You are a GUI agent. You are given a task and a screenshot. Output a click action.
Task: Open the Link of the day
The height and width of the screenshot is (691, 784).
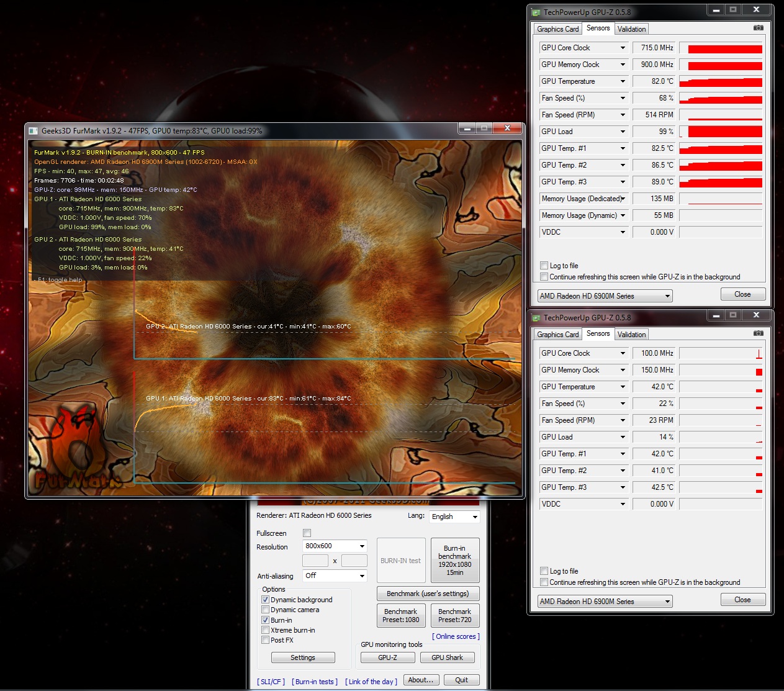371,682
